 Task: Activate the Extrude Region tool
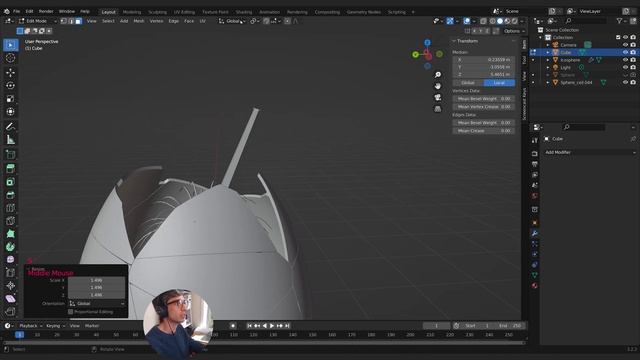[x=11, y=169]
